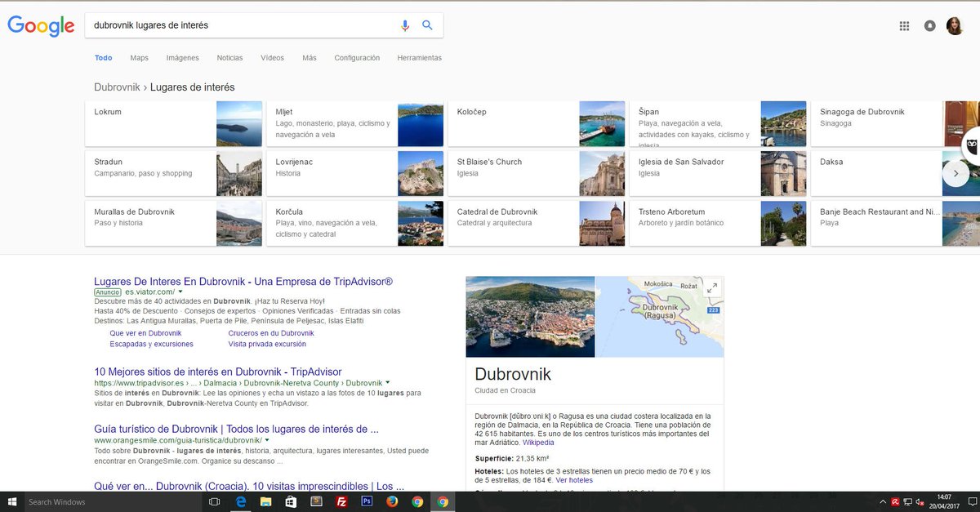Image resolution: width=980 pixels, height=512 pixels.
Task: Click 'Escapadas y excursiones' sitelink
Action: 151,345
